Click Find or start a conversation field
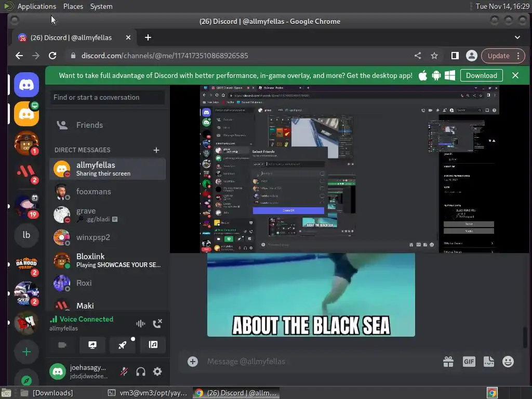 (108, 97)
